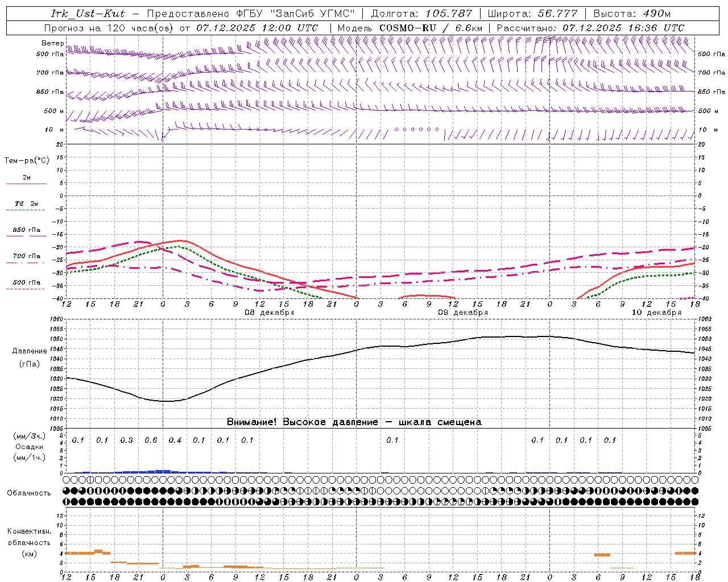Click the station name Irk_Ust-Kut

[88, 14]
